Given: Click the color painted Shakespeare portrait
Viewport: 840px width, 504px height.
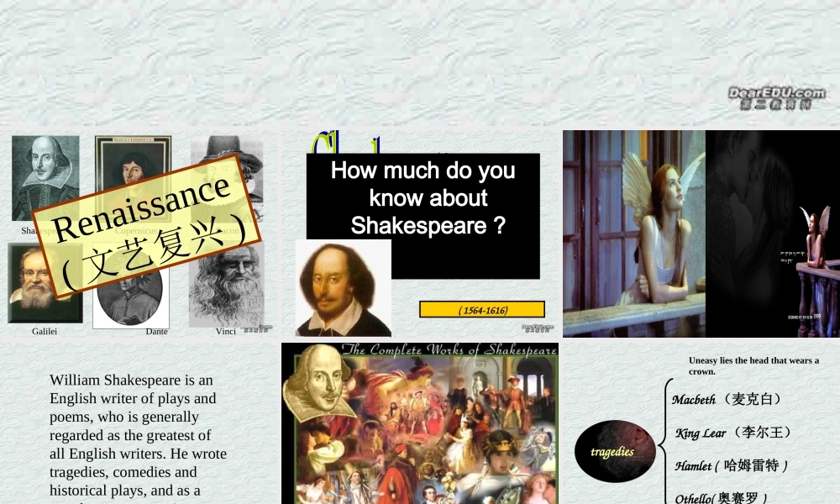Looking at the screenshot, I should pos(344,288).
